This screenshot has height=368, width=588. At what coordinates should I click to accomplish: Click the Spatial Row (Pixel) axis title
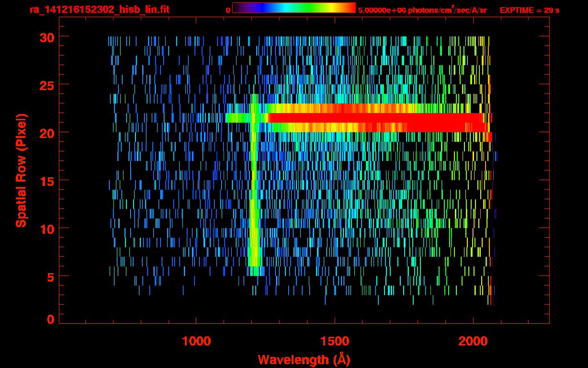pos(21,171)
